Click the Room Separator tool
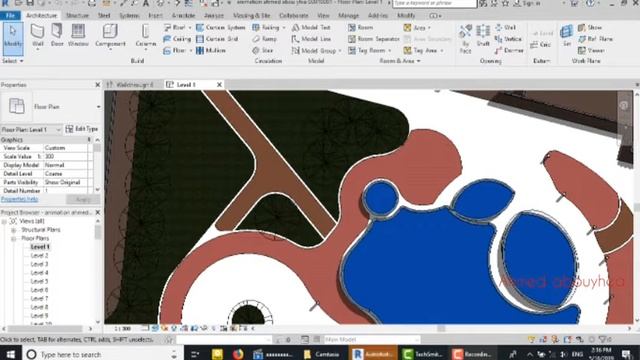Image resolution: width=640 pixels, height=360 pixels. 374,39
